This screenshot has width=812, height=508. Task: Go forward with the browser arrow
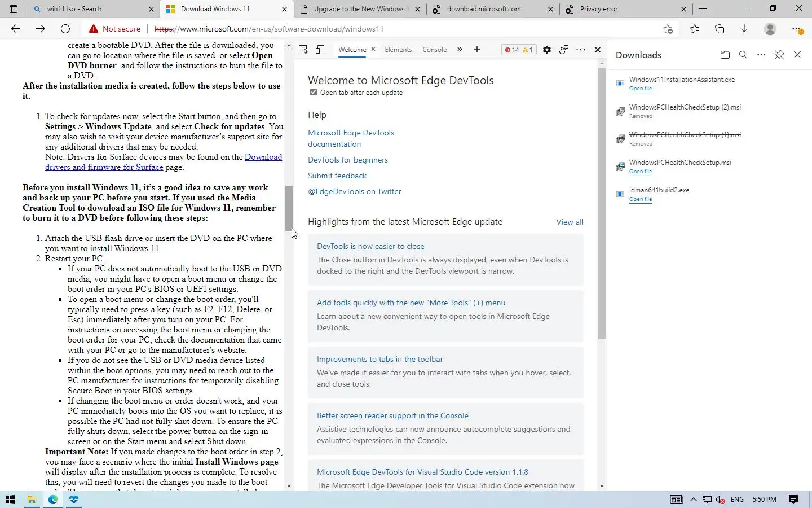[x=41, y=29]
